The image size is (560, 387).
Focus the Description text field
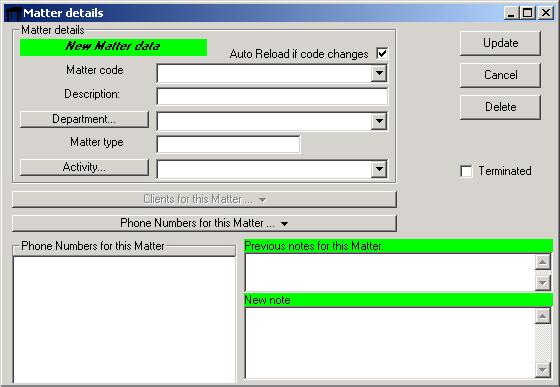[272, 97]
